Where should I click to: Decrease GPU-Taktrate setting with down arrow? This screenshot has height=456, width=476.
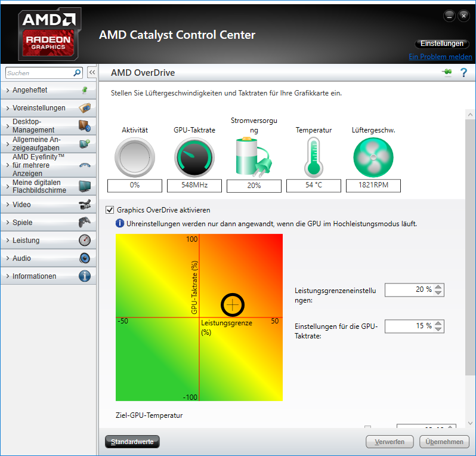438,329
